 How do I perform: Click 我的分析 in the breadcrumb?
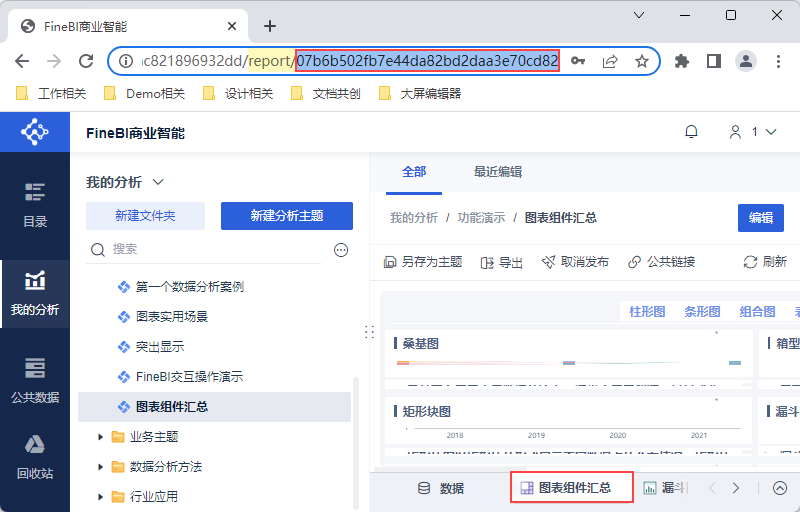coord(414,218)
